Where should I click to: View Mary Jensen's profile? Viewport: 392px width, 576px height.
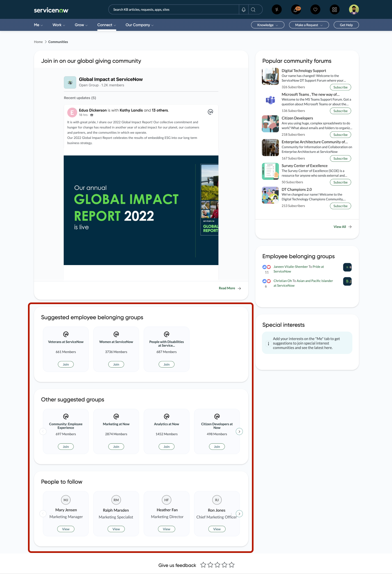[66, 529]
